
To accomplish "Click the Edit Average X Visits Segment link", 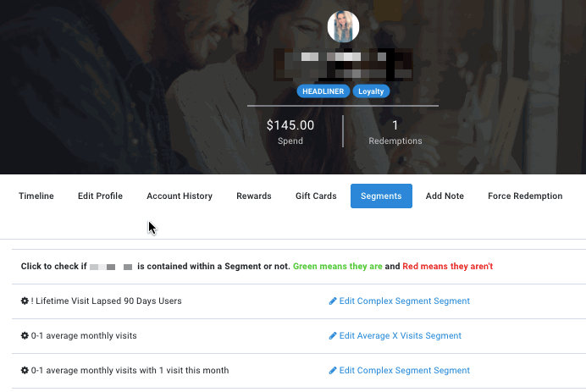I will (401, 335).
